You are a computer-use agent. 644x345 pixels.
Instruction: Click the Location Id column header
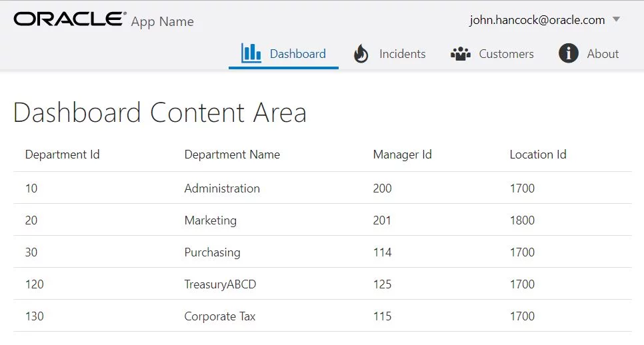coord(538,155)
